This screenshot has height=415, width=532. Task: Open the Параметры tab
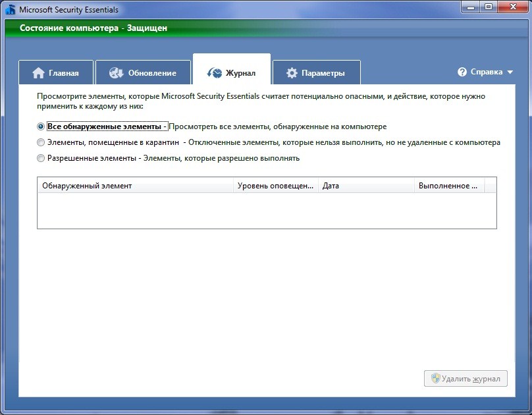pyautogui.click(x=317, y=72)
